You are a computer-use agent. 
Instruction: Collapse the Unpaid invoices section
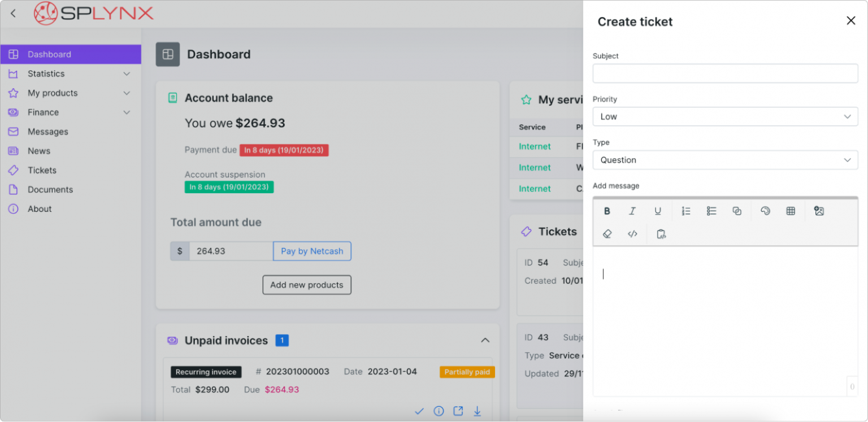485,340
